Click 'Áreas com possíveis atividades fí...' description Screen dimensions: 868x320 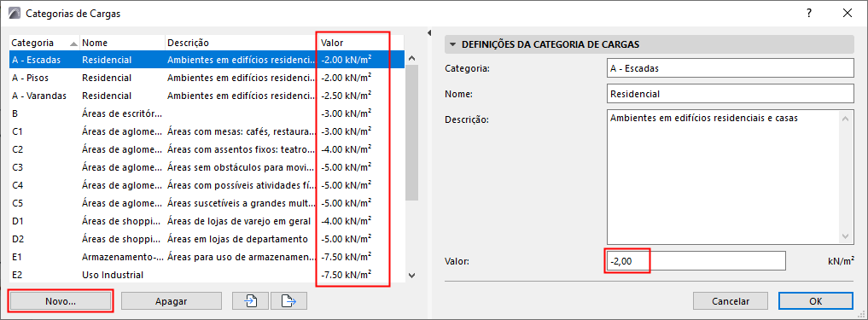tap(242, 185)
